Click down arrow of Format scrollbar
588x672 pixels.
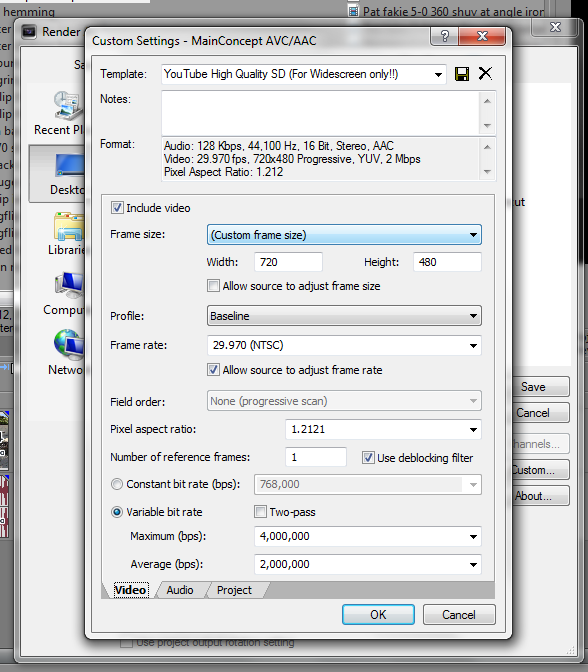point(487,171)
